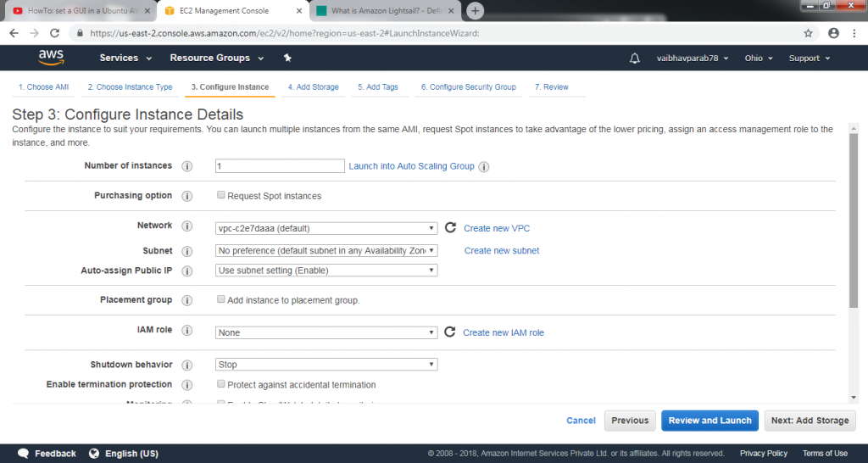Show info for Number of instances
The height and width of the screenshot is (463, 868).
(x=187, y=166)
